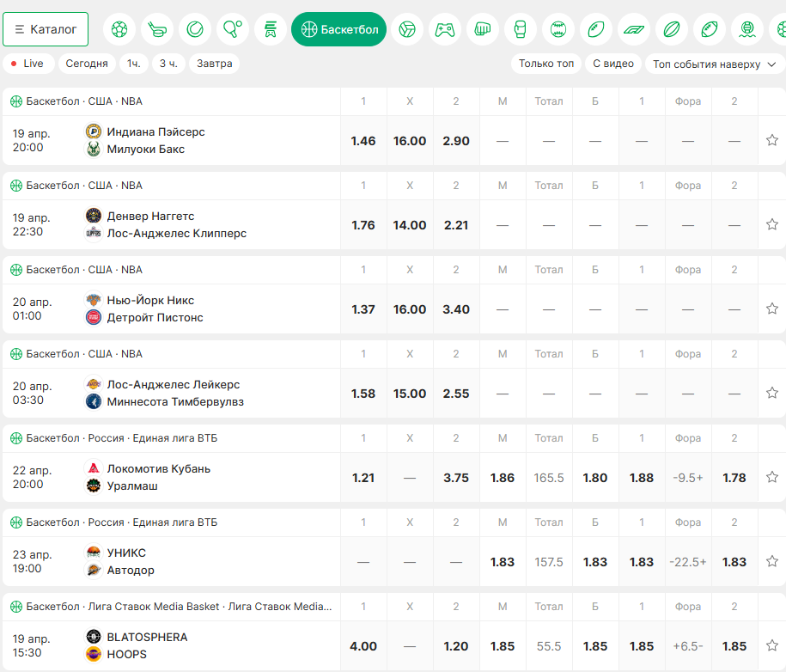Click the Los Angeles Clippers logo
The height and width of the screenshot is (672, 786).
coord(94,233)
